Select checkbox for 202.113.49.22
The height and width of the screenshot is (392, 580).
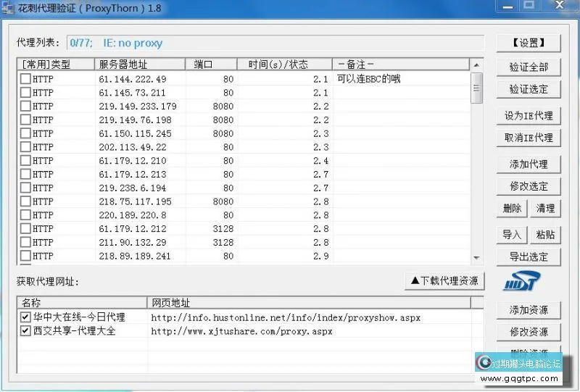click(25, 147)
